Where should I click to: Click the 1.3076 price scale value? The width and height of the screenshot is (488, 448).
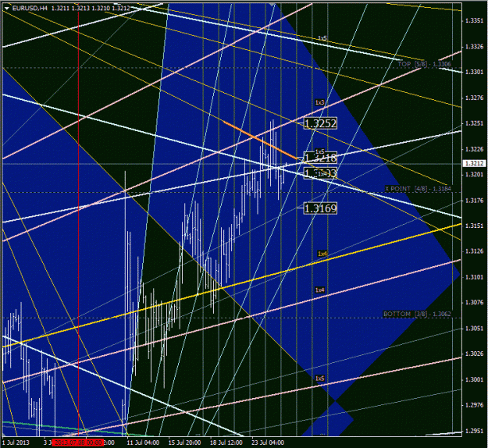pyautogui.click(x=474, y=302)
